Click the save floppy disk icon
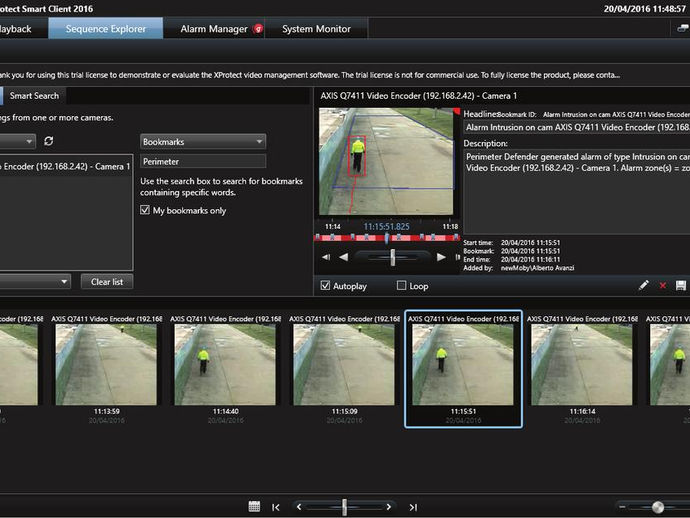The height and width of the screenshot is (518, 690). click(x=681, y=286)
